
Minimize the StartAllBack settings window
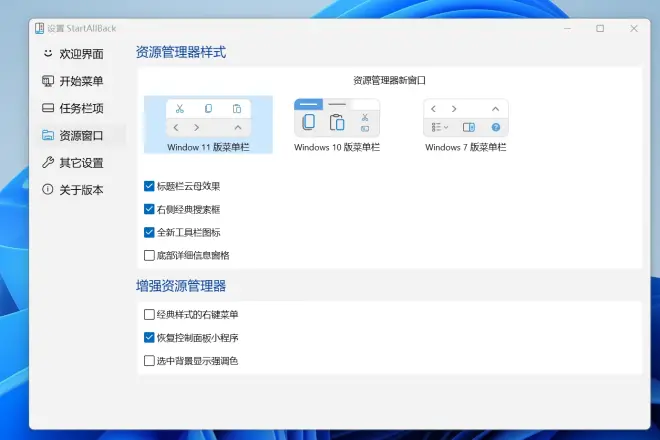coord(567,28)
